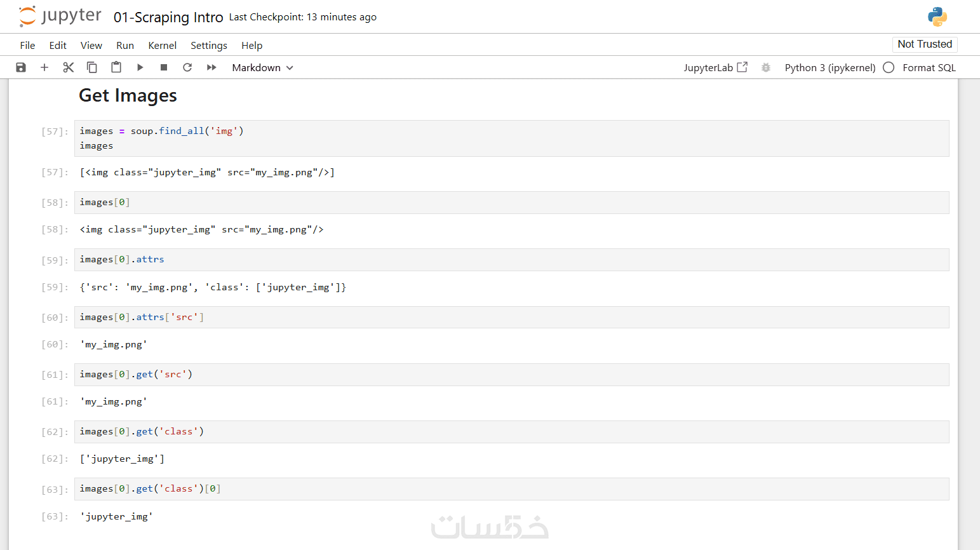Paste cell from the clipboard
Screen dimensions: 980x550
pos(116,67)
